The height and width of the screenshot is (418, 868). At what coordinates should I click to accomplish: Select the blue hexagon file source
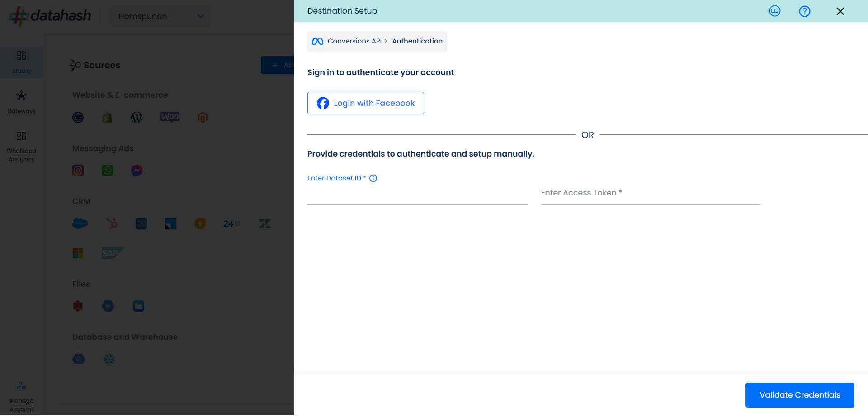click(108, 306)
